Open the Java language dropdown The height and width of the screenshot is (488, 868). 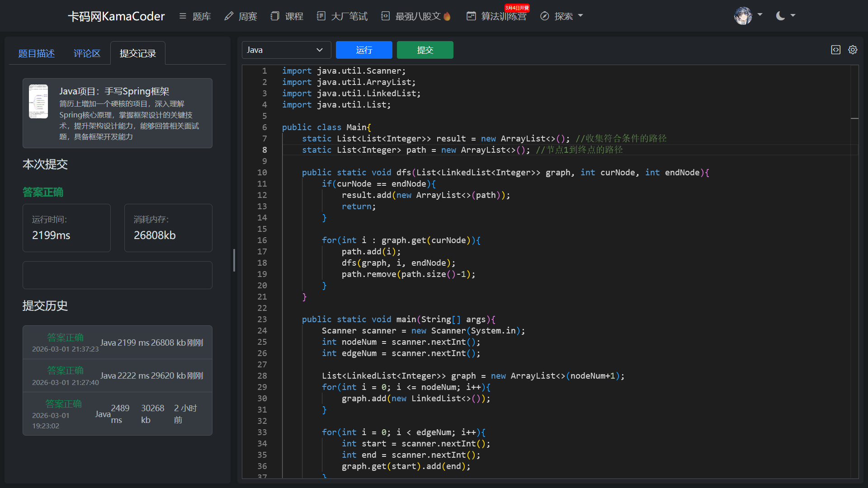[x=286, y=50]
